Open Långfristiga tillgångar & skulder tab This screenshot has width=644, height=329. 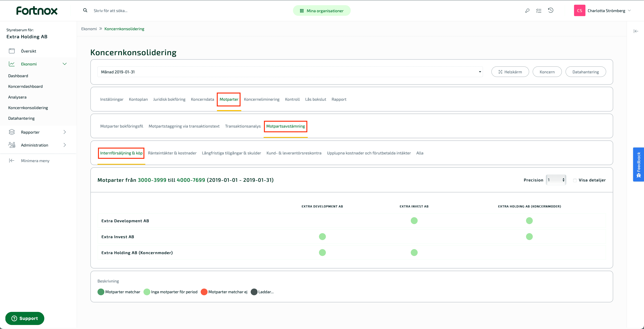[x=231, y=153]
